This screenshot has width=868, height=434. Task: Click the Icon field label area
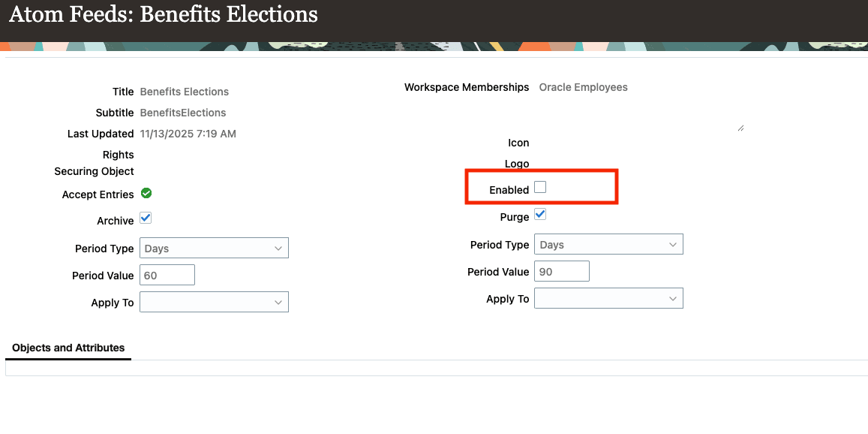[x=519, y=143]
